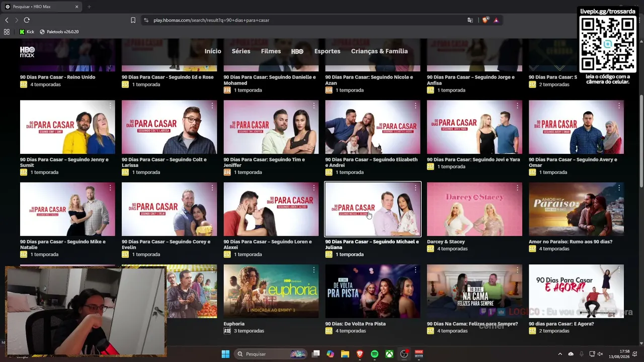Click "Seguindo Jorge e Anfisa" title text

(471, 80)
